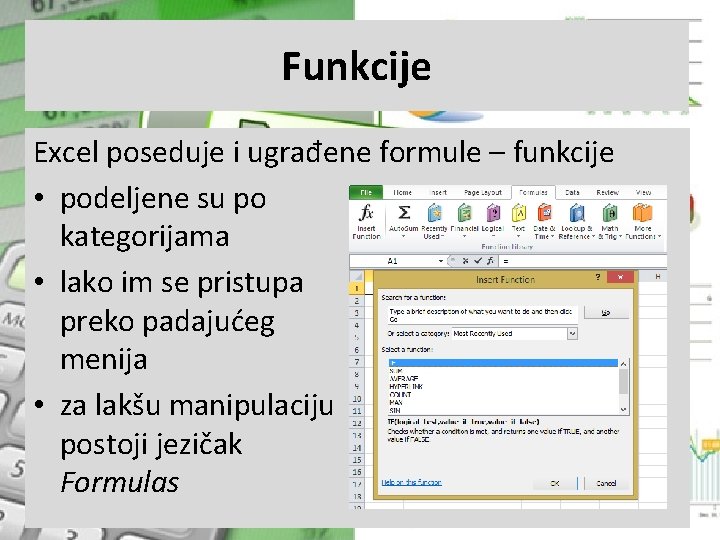Image resolution: width=720 pixels, height=540 pixels.
Task: Click the Select All corner of the worksheet
Action: pos(356,276)
